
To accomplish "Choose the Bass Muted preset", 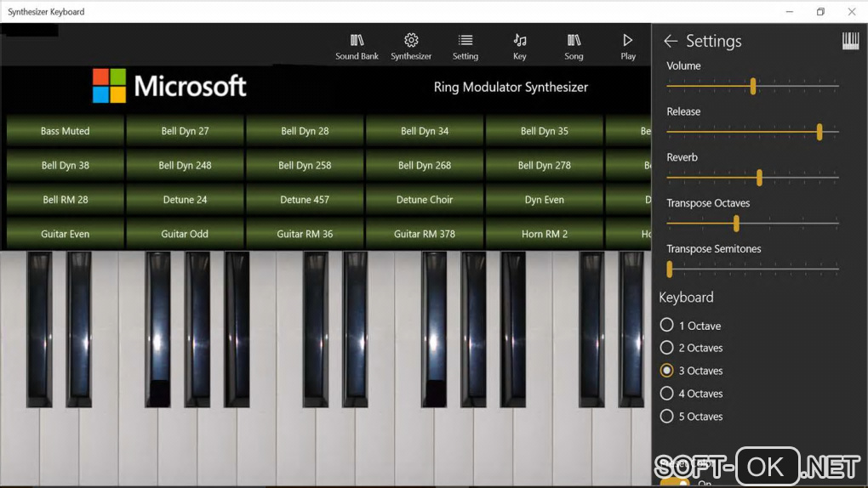I will [x=65, y=131].
